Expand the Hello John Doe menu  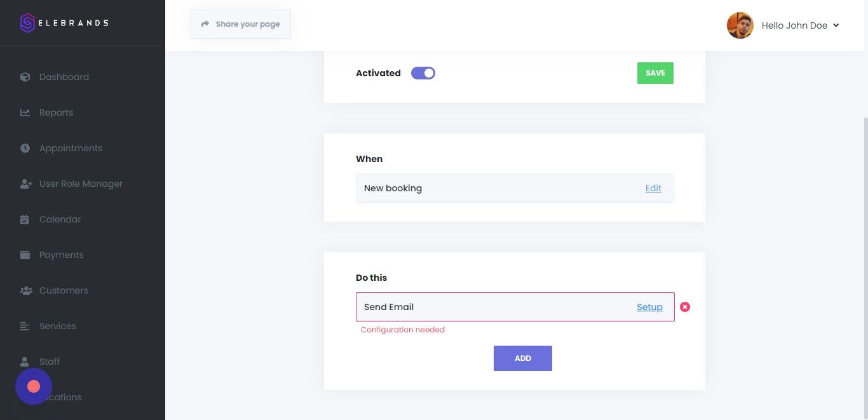click(836, 25)
